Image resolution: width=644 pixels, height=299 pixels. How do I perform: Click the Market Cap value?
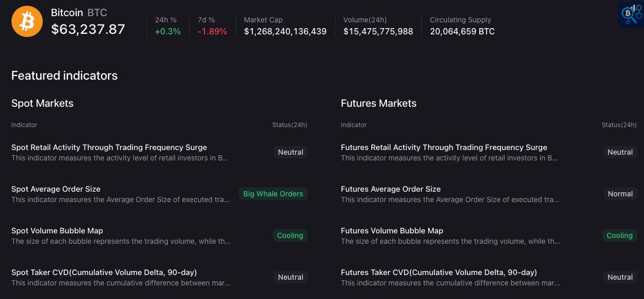[x=285, y=31]
